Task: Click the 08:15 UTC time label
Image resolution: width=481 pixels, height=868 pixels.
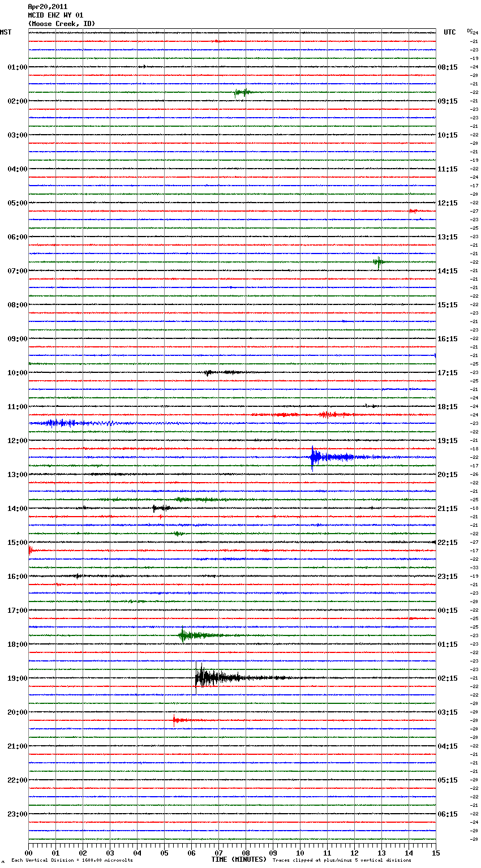Action: pyautogui.click(x=448, y=67)
